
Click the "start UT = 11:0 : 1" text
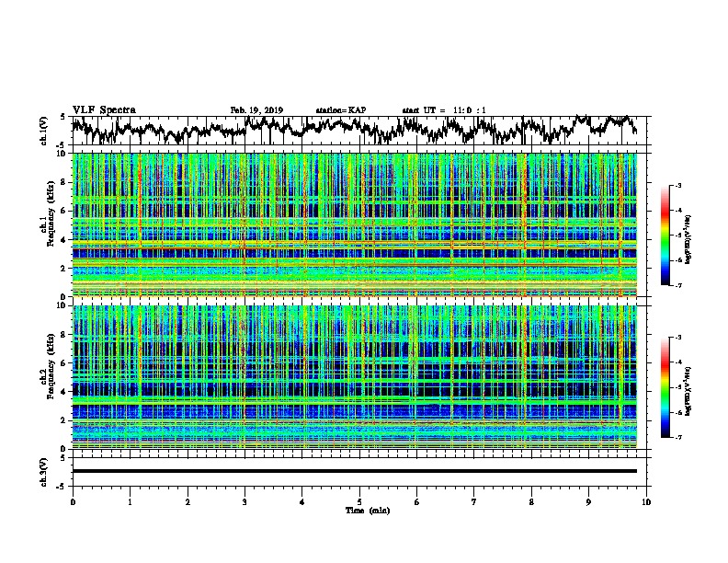tap(444, 110)
